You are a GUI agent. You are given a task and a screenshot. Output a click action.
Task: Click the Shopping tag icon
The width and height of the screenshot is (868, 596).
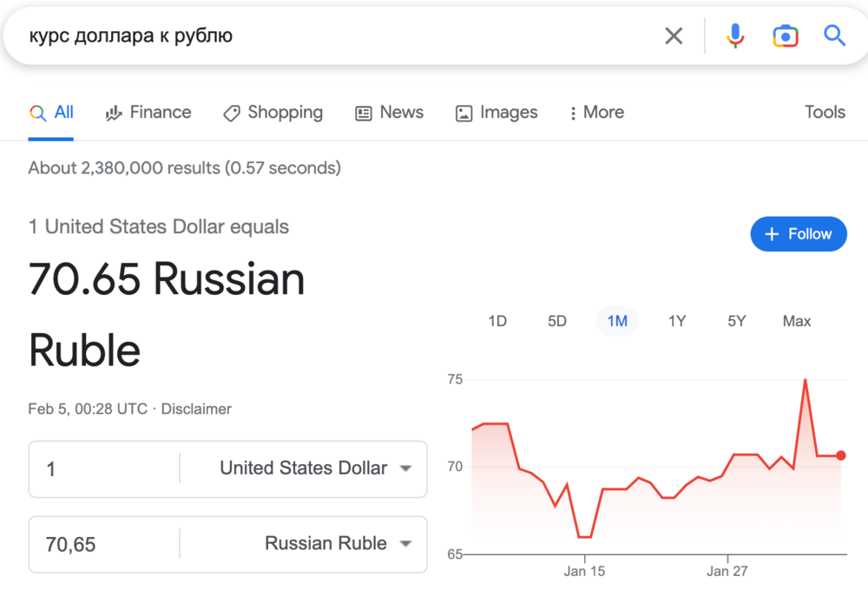[232, 113]
